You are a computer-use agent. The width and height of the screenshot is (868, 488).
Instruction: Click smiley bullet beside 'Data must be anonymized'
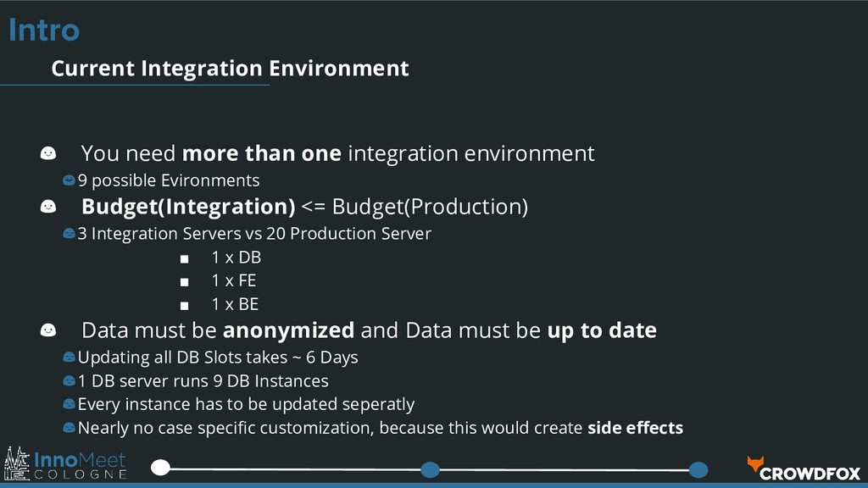[x=48, y=330]
